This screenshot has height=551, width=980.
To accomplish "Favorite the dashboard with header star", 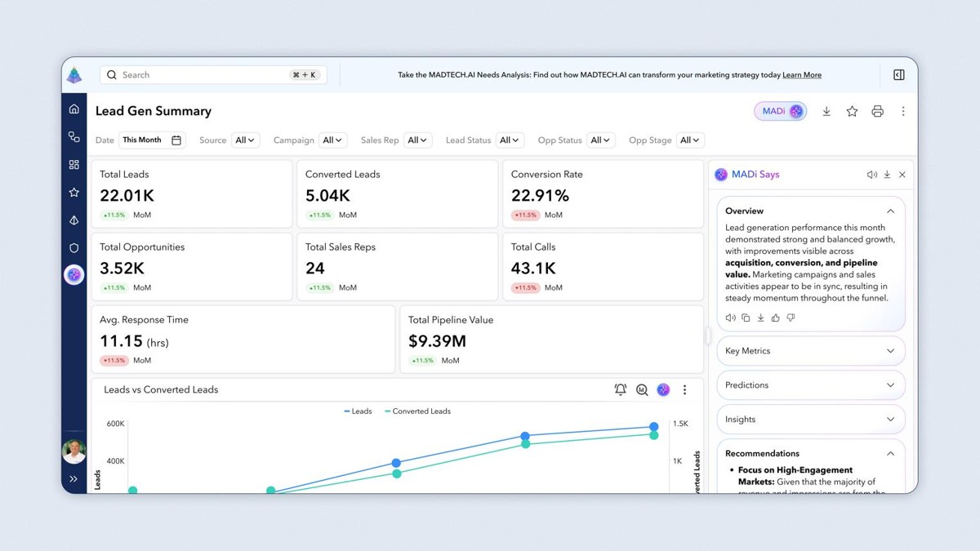I will 852,111.
